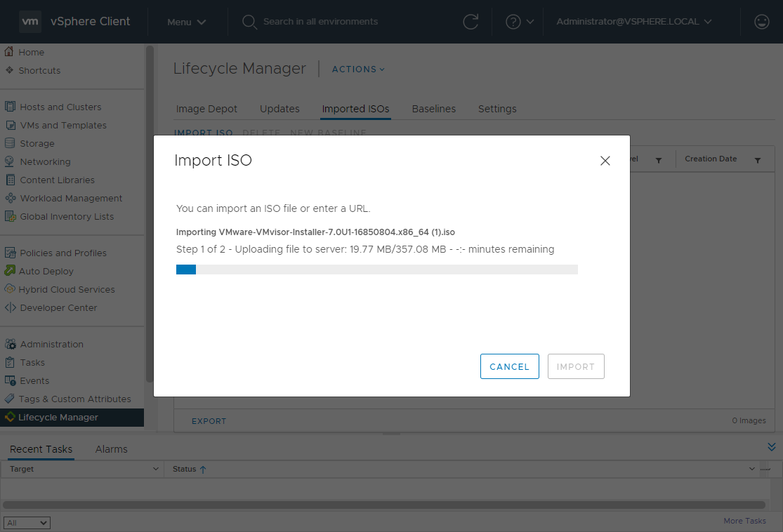Click the smiley feedback icon
This screenshot has height=532, width=783.
(761, 22)
